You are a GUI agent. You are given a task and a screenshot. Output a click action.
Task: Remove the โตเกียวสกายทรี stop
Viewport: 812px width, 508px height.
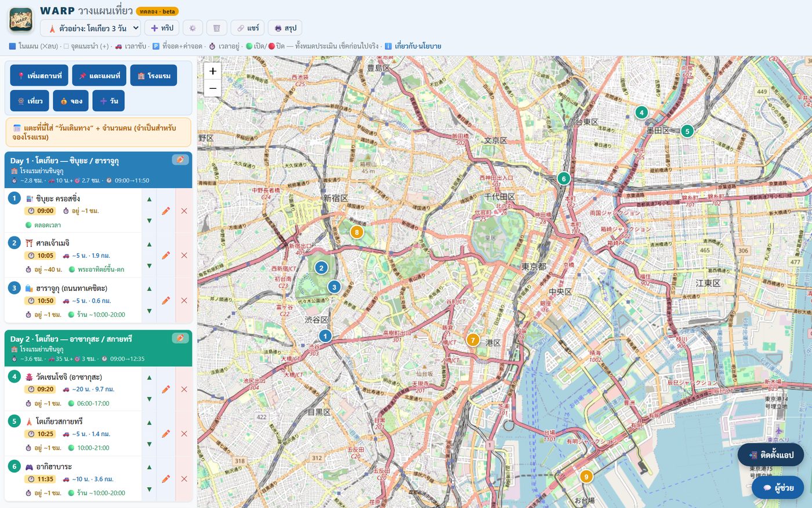click(x=184, y=434)
